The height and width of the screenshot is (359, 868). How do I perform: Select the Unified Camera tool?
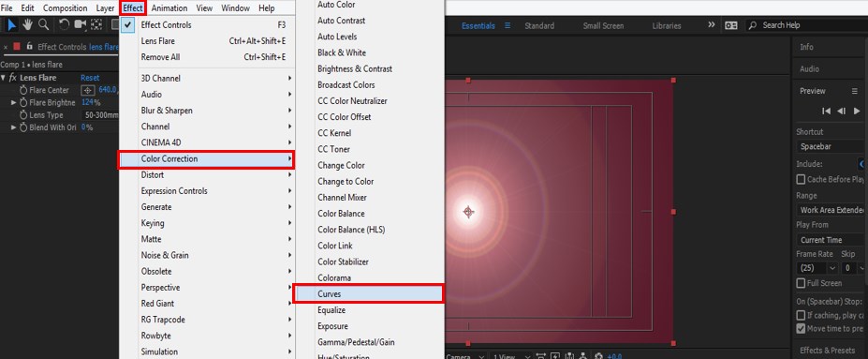click(81, 25)
